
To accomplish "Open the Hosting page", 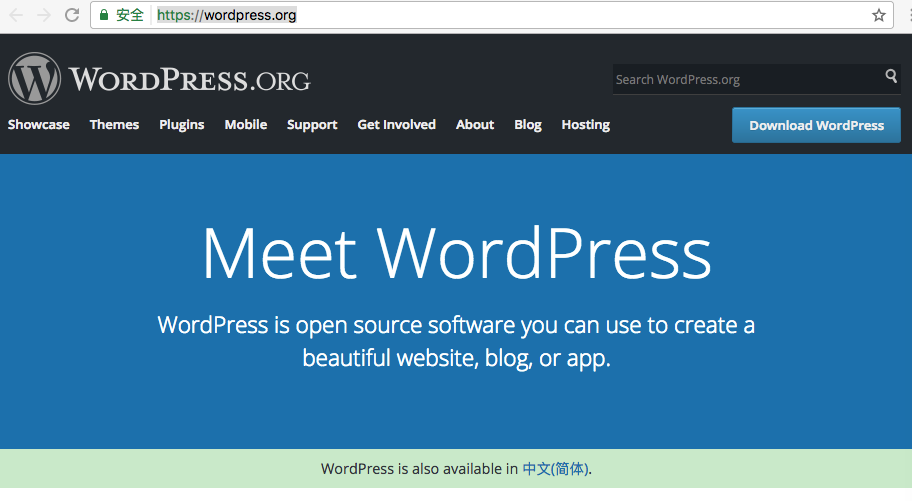I will coord(586,125).
